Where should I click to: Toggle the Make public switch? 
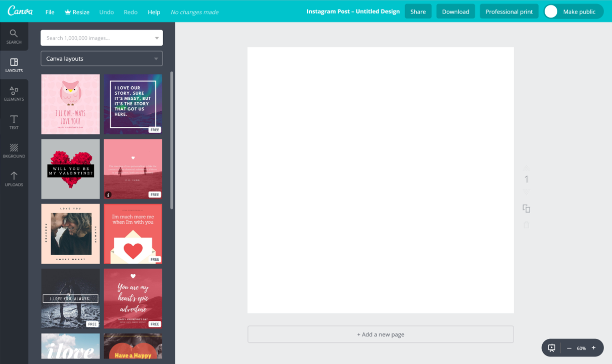[x=551, y=12]
